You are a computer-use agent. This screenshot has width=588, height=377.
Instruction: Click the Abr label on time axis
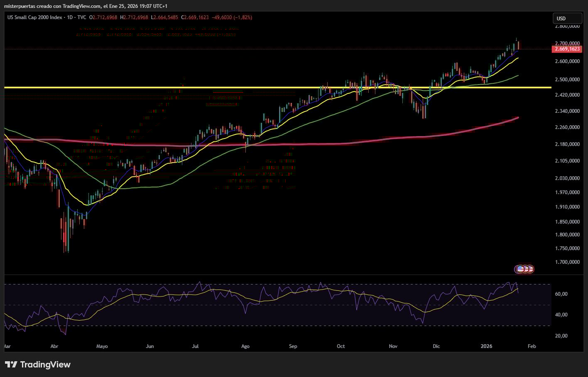click(54, 346)
